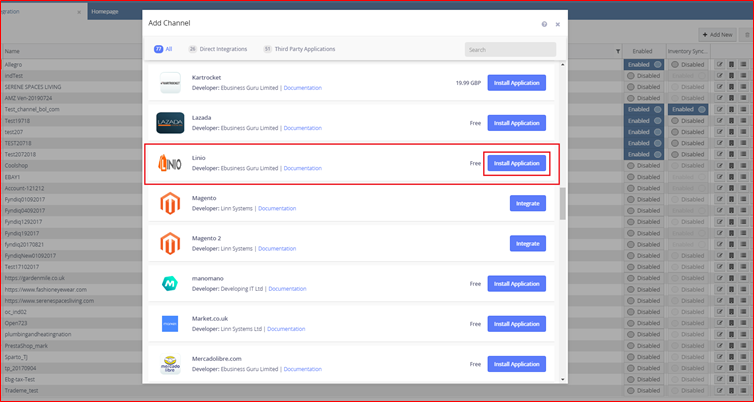
Task: Toggle Inventory Sync for Allegro
Action: (688, 64)
